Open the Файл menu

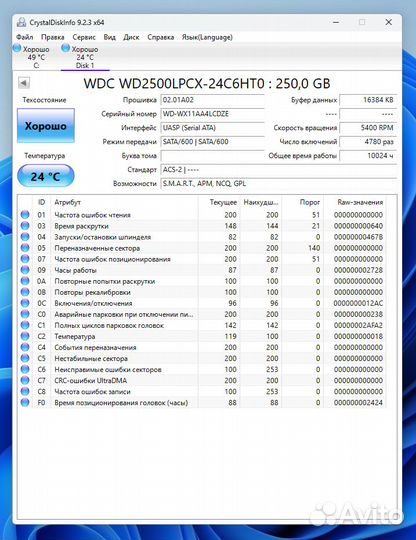coord(25,37)
